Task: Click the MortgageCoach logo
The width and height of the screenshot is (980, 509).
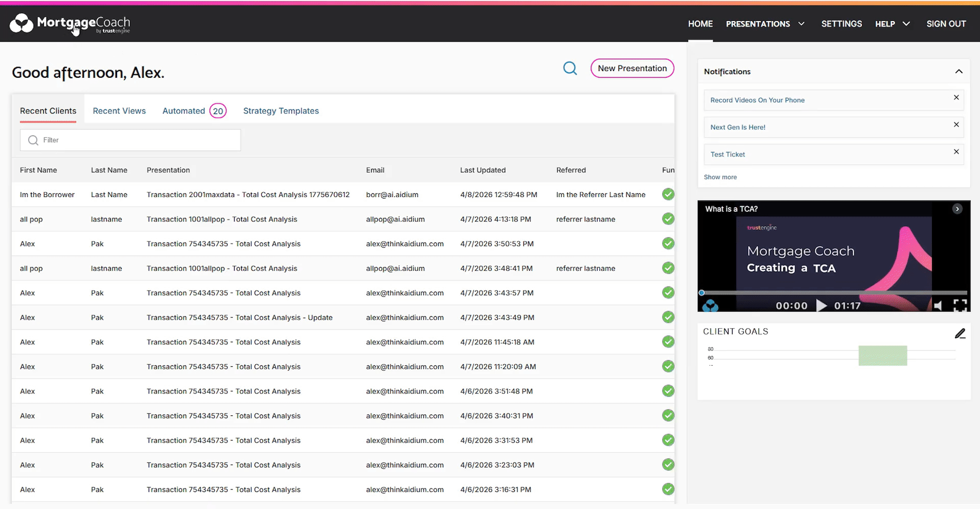Action: pos(70,24)
